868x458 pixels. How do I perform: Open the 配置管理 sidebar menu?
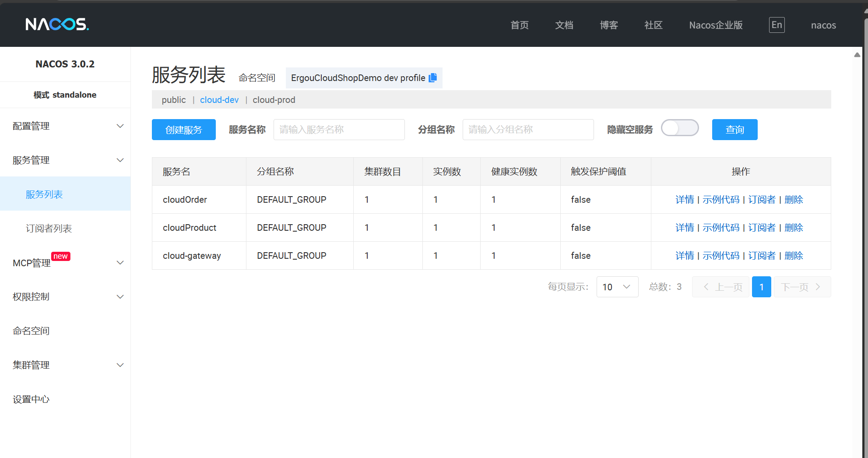[x=65, y=126]
